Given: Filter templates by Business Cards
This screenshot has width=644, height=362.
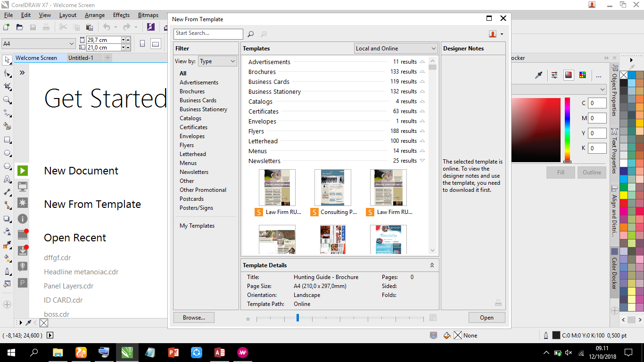Looking at the screenshot, I should pos(198,100).
